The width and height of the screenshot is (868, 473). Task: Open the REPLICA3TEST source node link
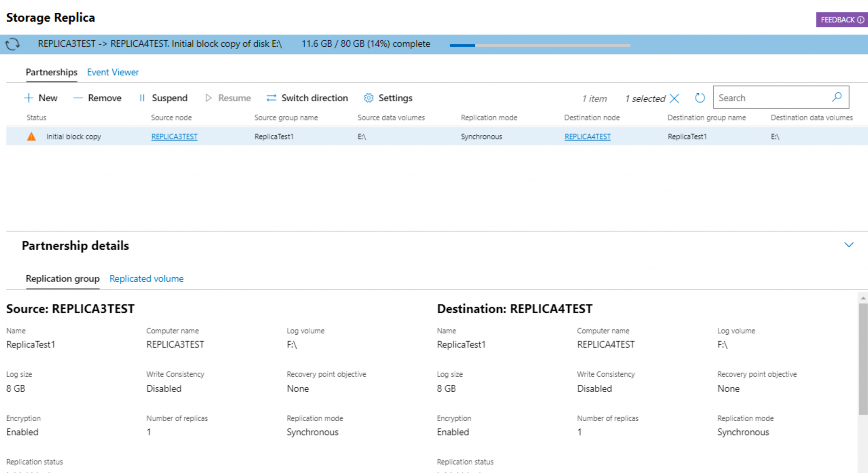[x=174, y=136]
